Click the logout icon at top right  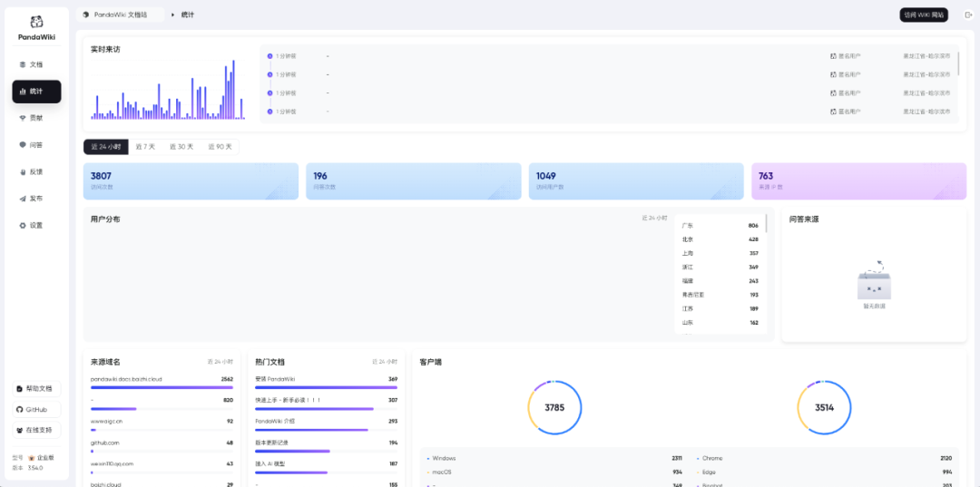pos(968,15)
